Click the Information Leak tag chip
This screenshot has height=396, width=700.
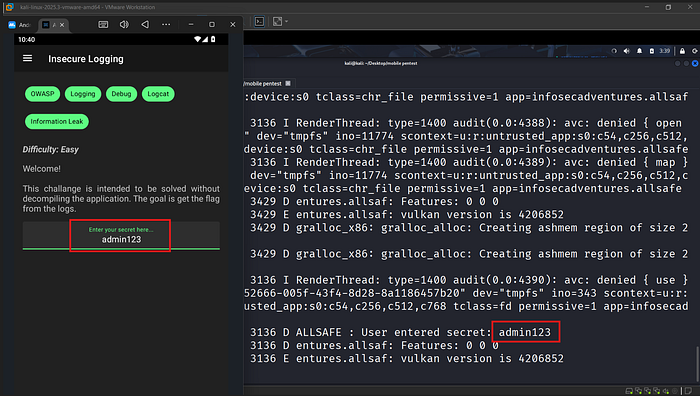[x=57, y=121]
